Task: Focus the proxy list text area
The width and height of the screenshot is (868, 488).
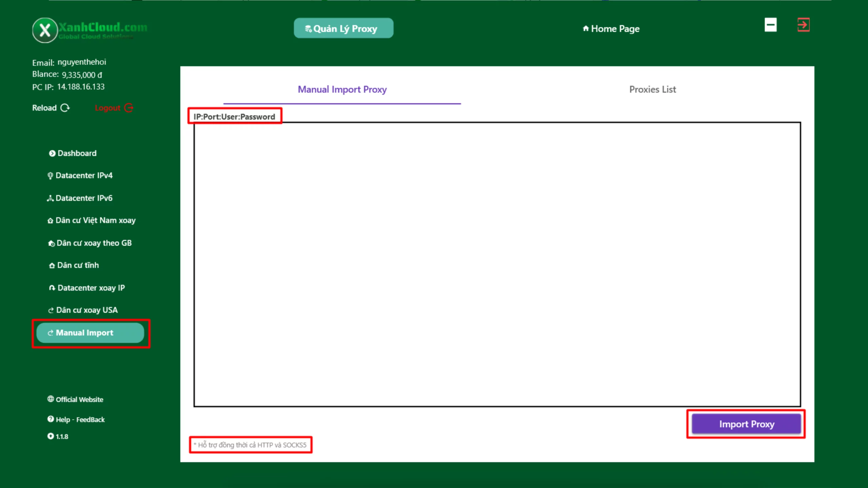Action: click(497, 264)
